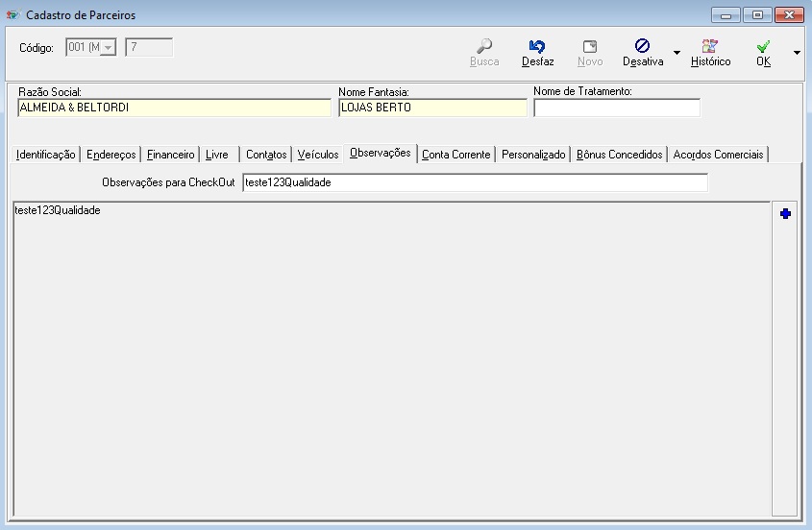Open the Bônus Concedidos tab
Screen dimensions: 812x530
(x=620, y=155)
